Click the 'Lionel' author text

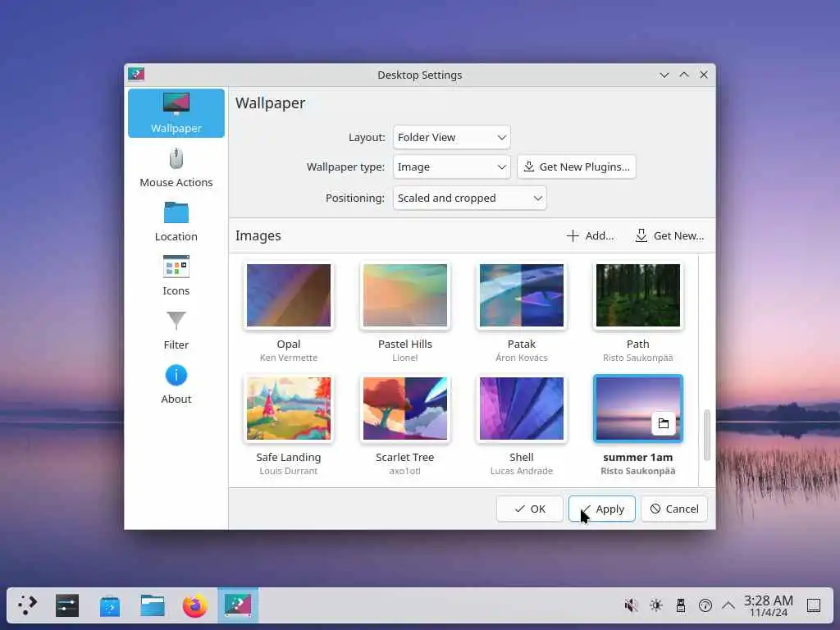pyautogui.click(x=405, y=358)
